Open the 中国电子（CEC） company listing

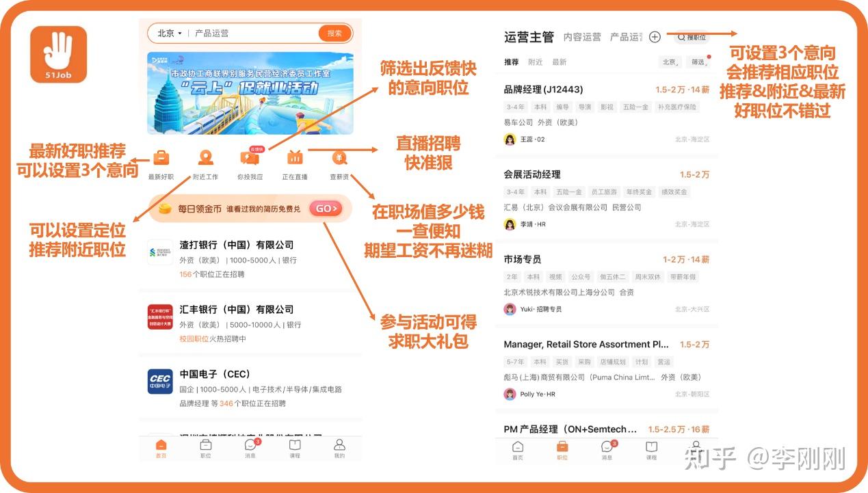click(x=250, y=388)
